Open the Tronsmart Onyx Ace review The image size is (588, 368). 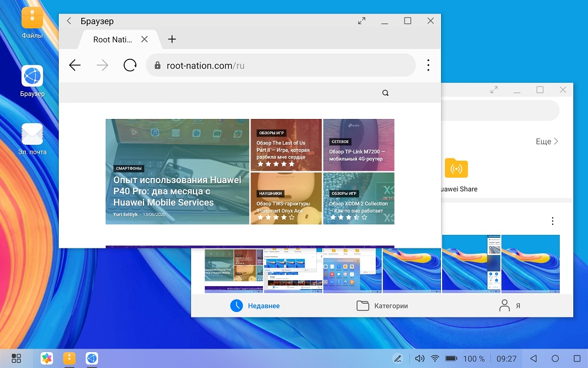pos(286,198)
